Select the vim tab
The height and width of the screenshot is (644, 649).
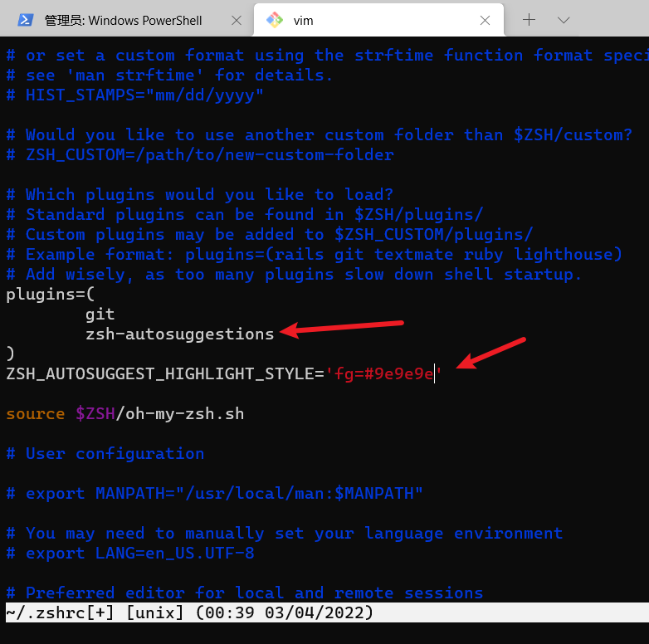[378, 20]
